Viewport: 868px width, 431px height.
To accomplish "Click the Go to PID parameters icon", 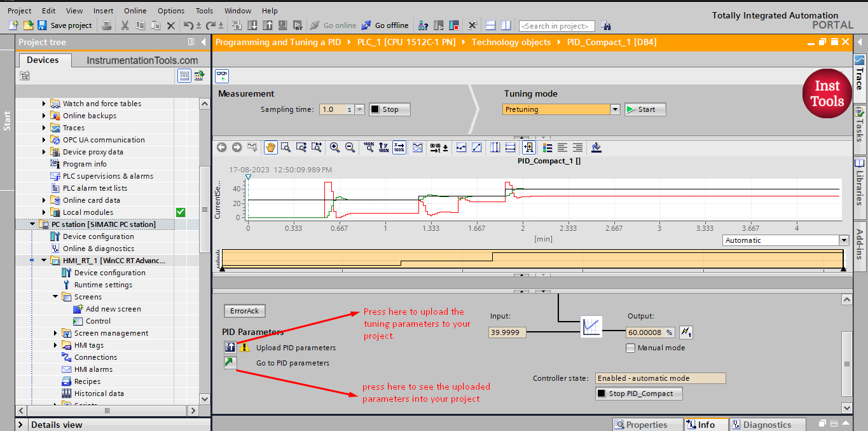I will click(x=230, y=363).
